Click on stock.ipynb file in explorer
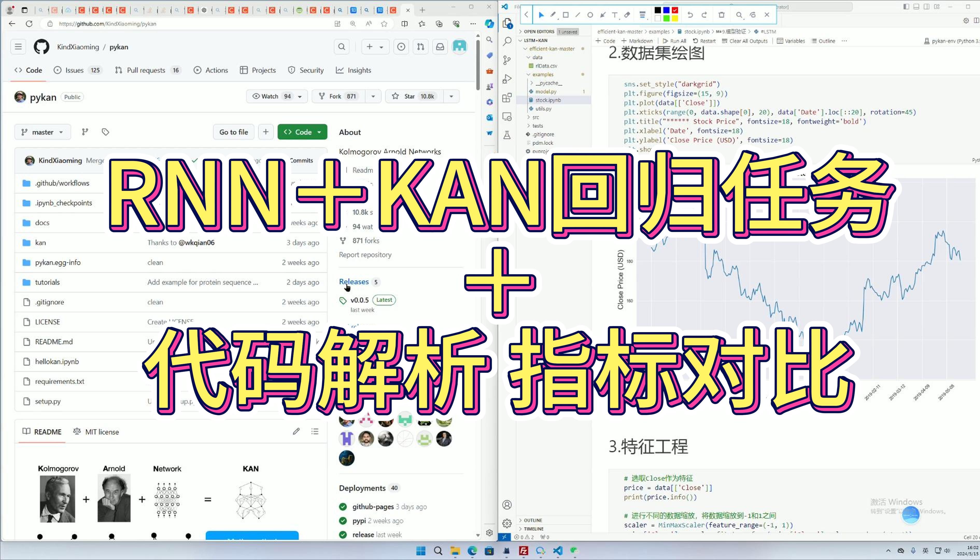The height and width of the screenshot is (560, 980). (x=548, y=100)
